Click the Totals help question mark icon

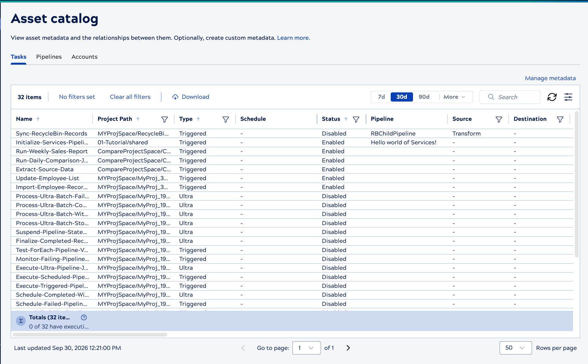(84, 318)
